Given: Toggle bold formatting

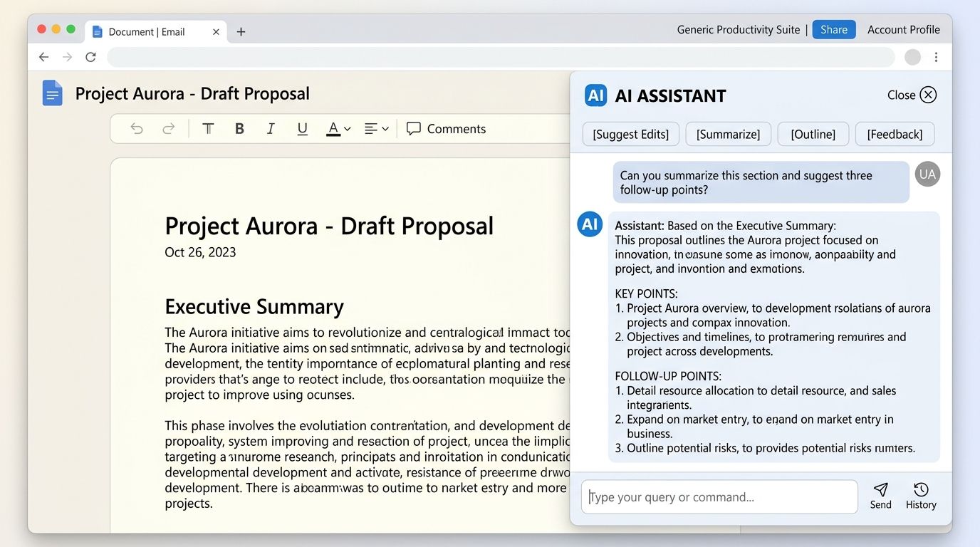Looking at the screenshot, I should (239, 129).
